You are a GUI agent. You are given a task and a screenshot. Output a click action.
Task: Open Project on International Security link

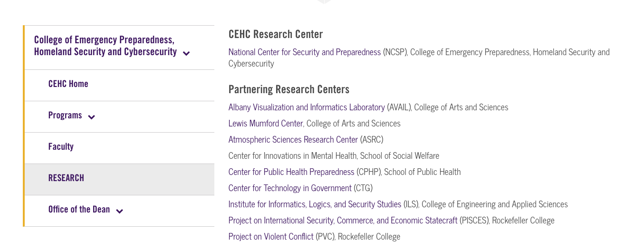(343, 221)
